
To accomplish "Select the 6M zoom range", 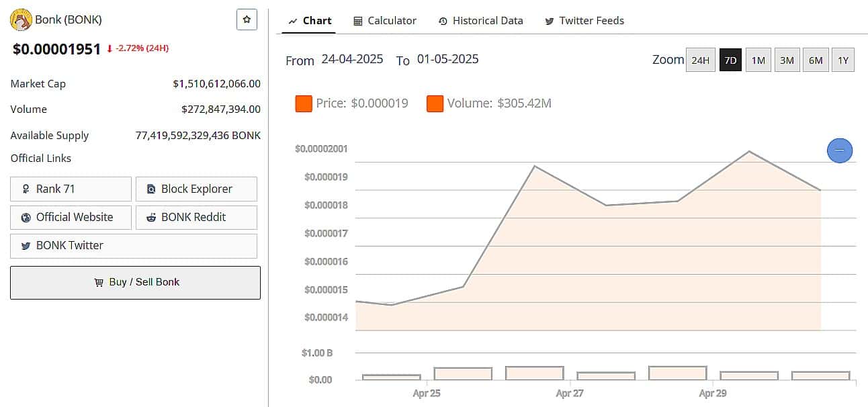I will (816, 60).
